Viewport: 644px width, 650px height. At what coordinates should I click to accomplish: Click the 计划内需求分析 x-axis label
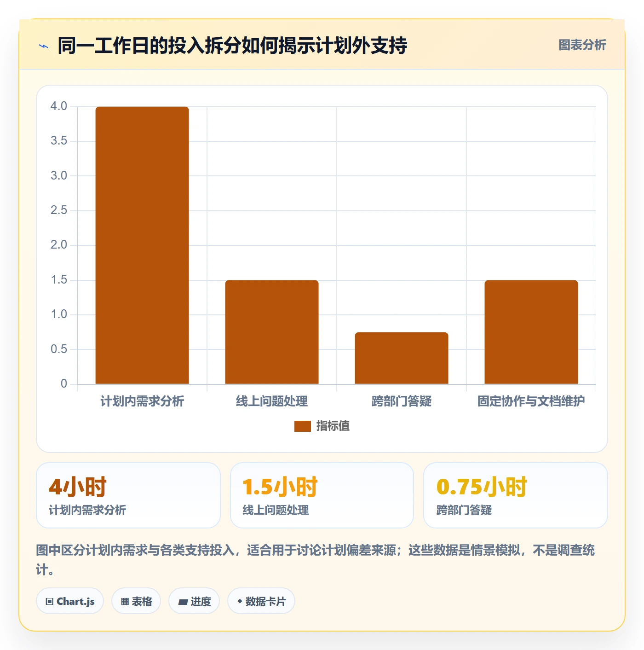pyautogui.click(x=142, y=401)
